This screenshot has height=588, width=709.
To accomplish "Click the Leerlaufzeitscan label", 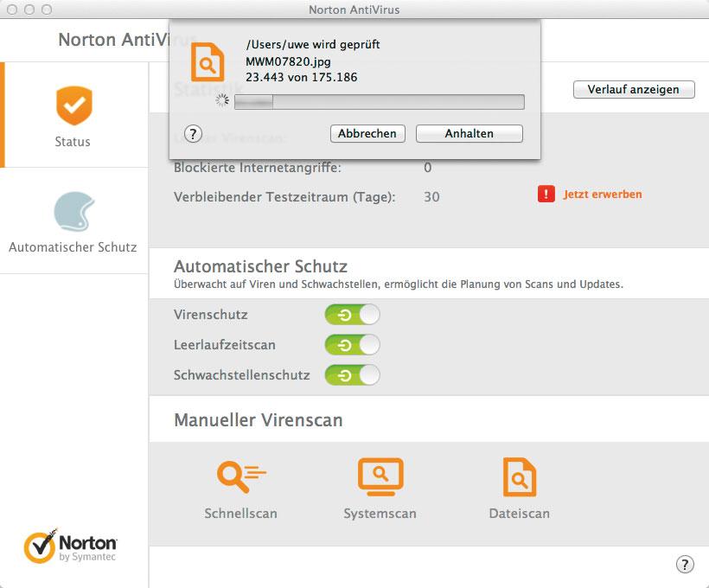I will (225, 345).
